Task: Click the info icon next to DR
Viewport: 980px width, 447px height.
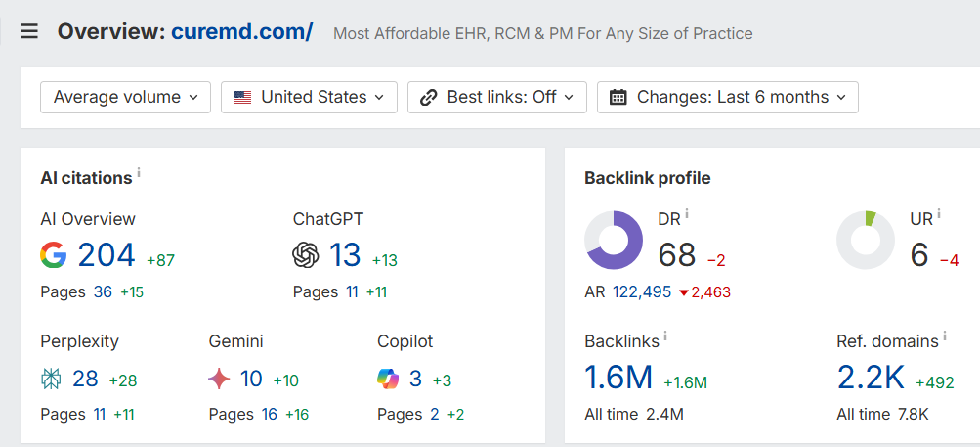Action: click(x=687, y=213)
